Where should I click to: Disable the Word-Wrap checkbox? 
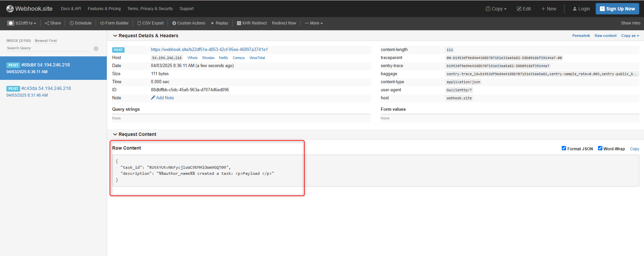(600, 148)
